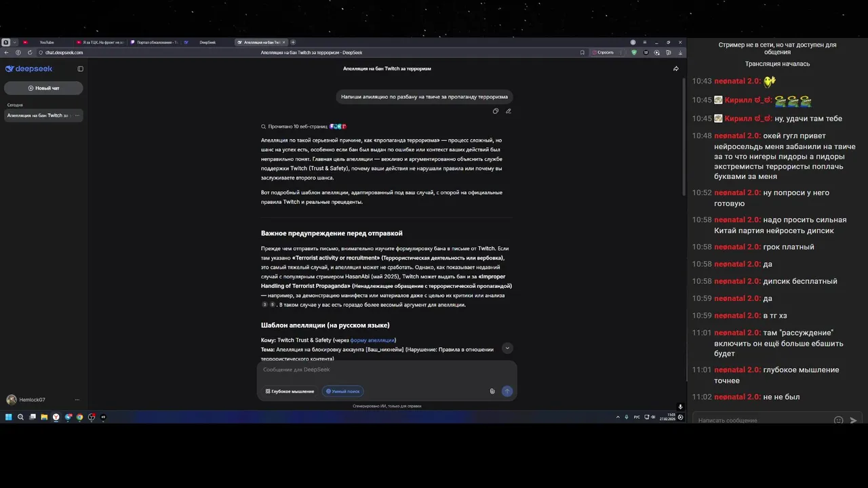Reload the page with the refresh icon
Screen dimensions: 868x488
click(30, 52)
